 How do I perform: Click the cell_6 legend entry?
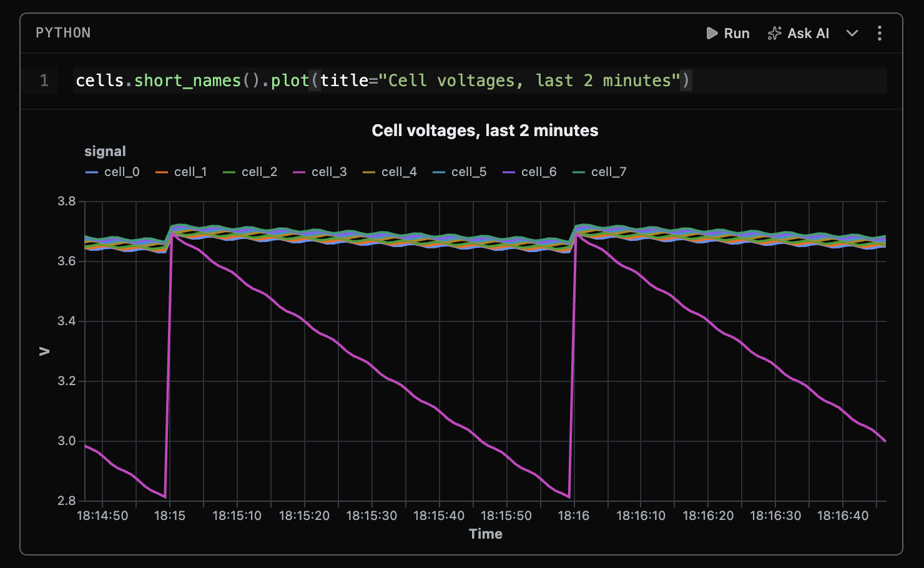529,172
